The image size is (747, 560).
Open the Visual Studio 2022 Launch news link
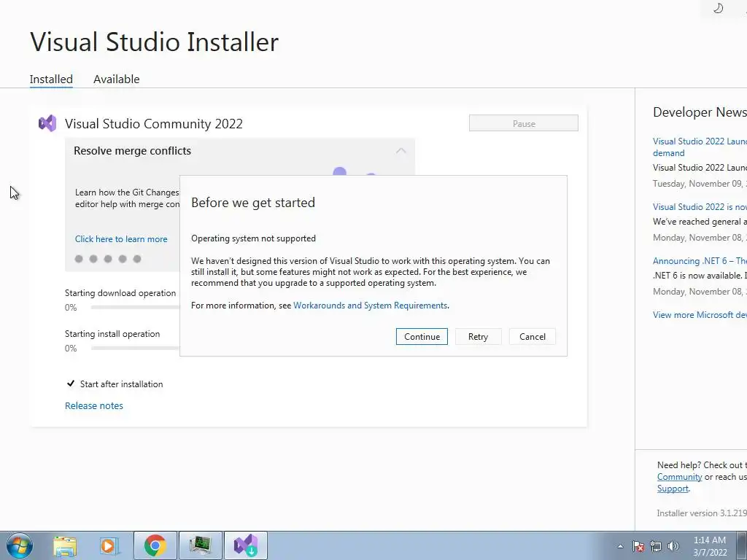[x=700, y=147]
